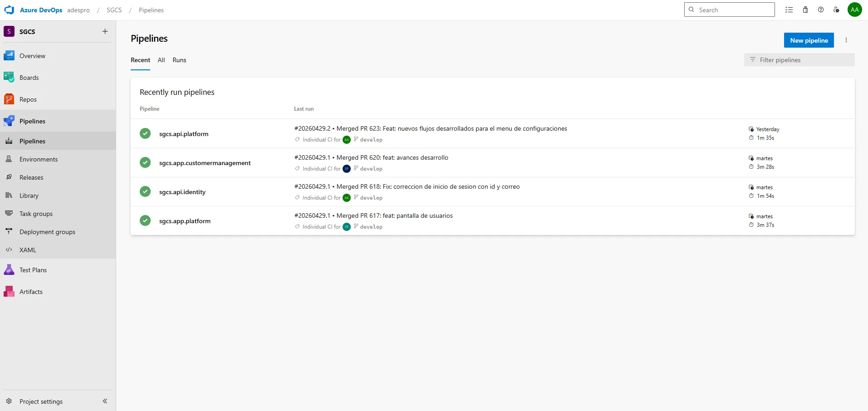
Task: Open the sgcs.api.identity pipeline
Action: tap(182, 192)
